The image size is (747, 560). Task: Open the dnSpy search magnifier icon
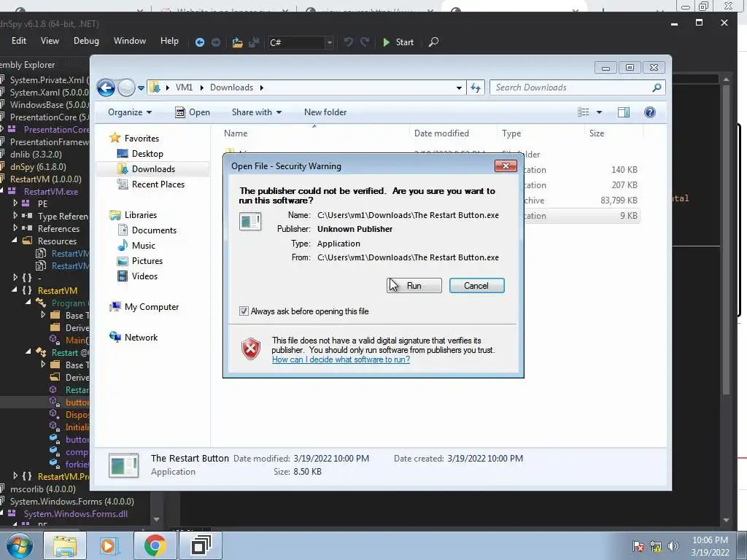[433, 42]
